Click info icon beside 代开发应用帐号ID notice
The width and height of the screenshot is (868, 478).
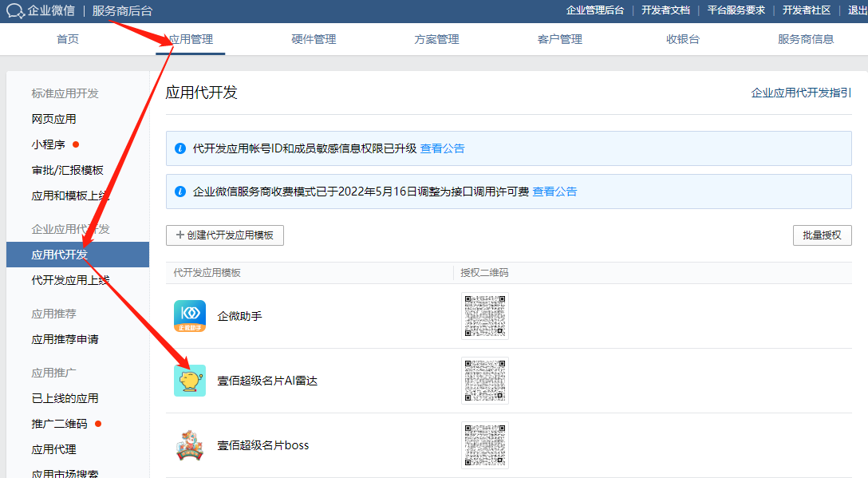tap(180, 148)
